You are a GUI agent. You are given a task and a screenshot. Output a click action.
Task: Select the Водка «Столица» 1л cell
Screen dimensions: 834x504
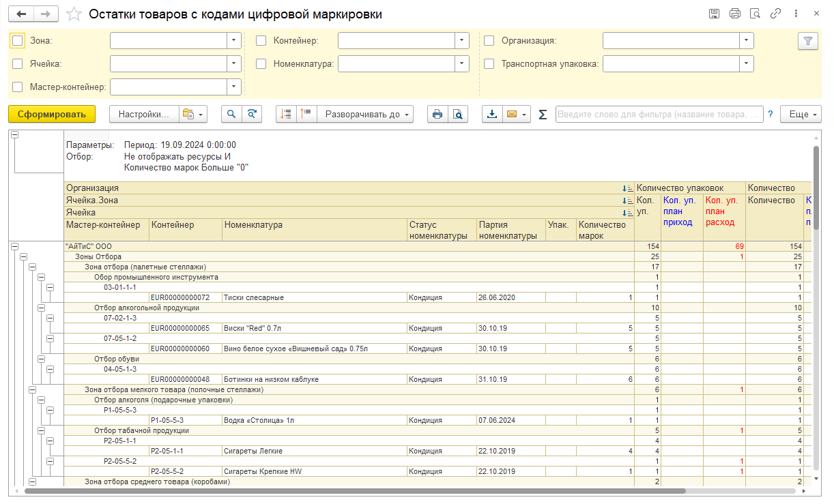314,420
